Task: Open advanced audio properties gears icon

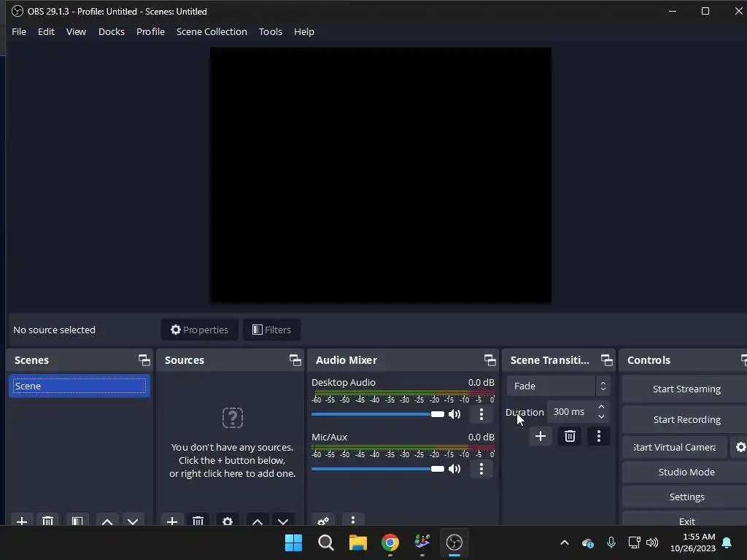Action: tap(323, 521)
